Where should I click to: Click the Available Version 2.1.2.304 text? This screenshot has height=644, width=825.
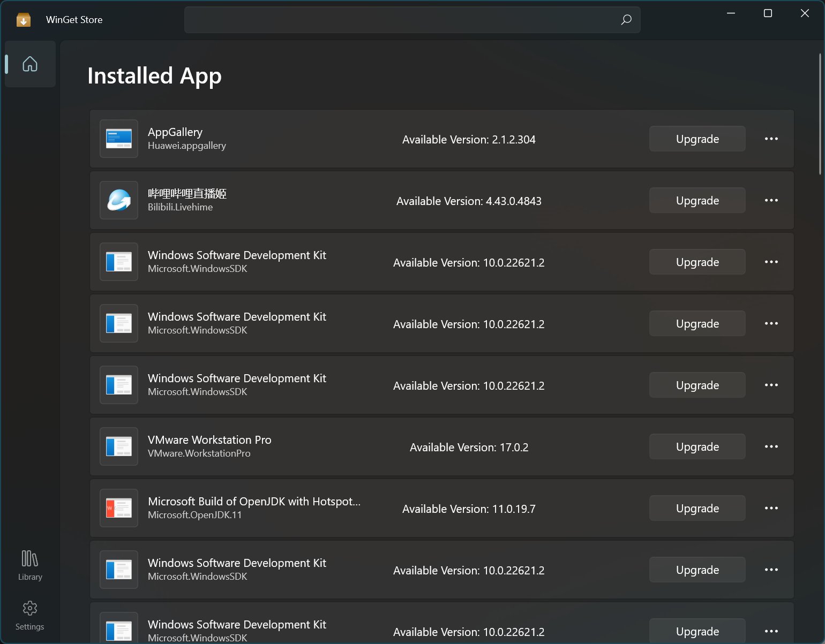(x=469, y=140)
